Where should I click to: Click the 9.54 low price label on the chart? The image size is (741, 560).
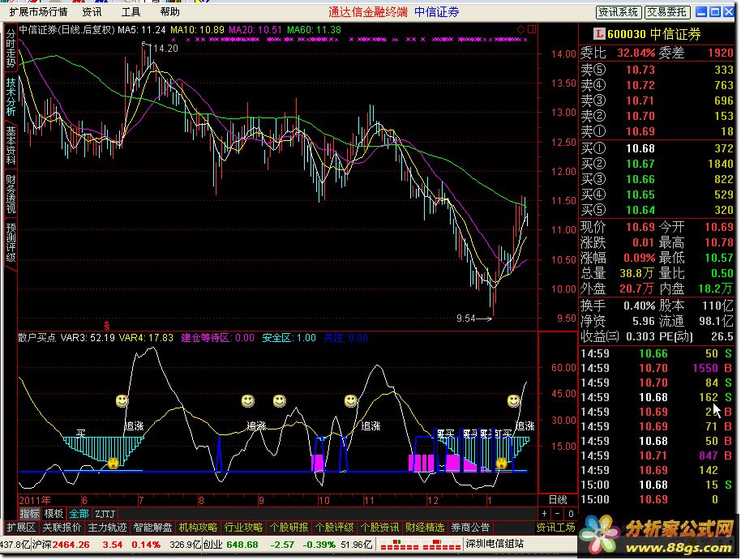[466, 318]
